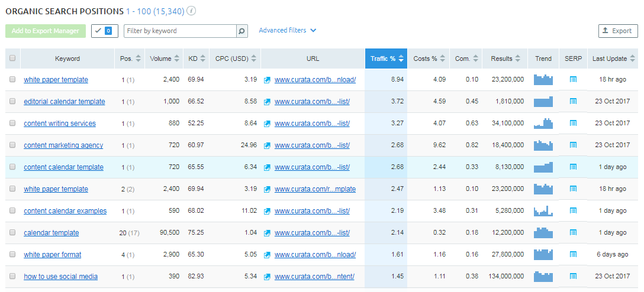The height and width of the screenshot is (292, 644).
Task: Toggle the select-all checkbox in table header
Action: [x=12, y=59]
